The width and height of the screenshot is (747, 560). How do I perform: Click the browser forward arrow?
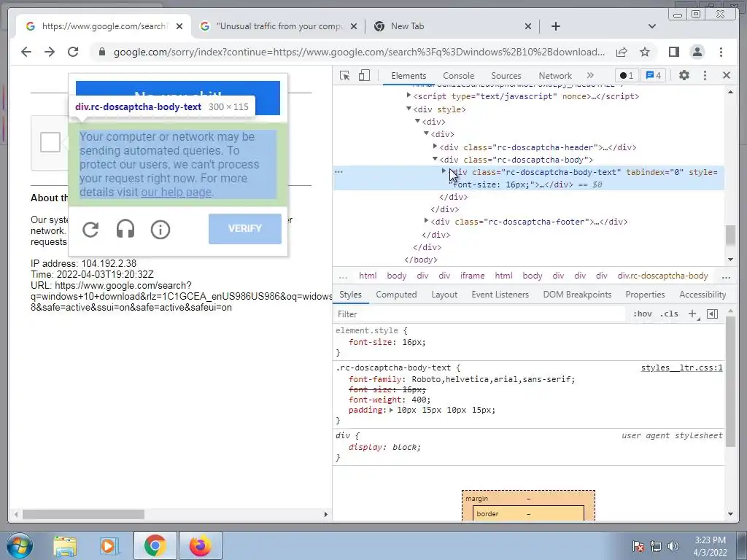[x=50, y=52]
